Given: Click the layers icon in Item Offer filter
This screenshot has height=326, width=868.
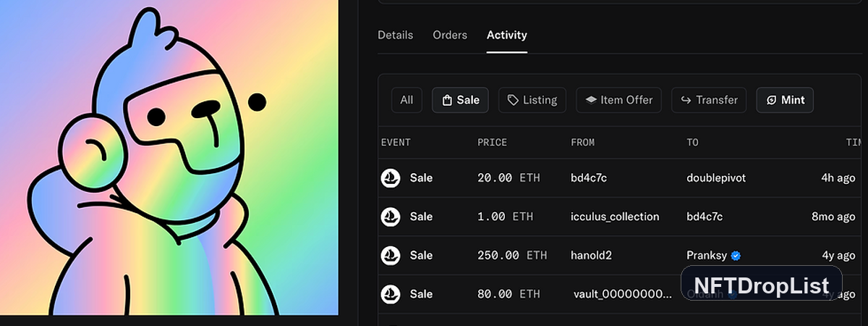Looking at the screenshot, I should click(591, 100).
